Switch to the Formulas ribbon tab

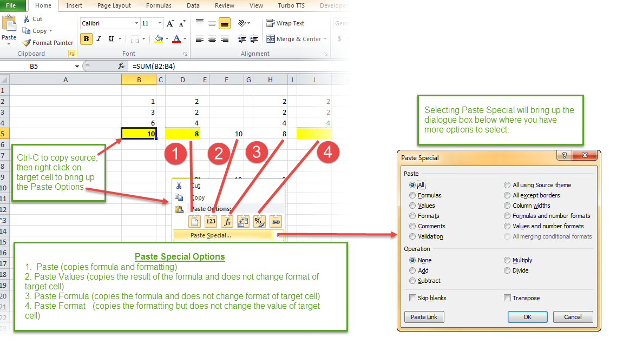[159, 6]
